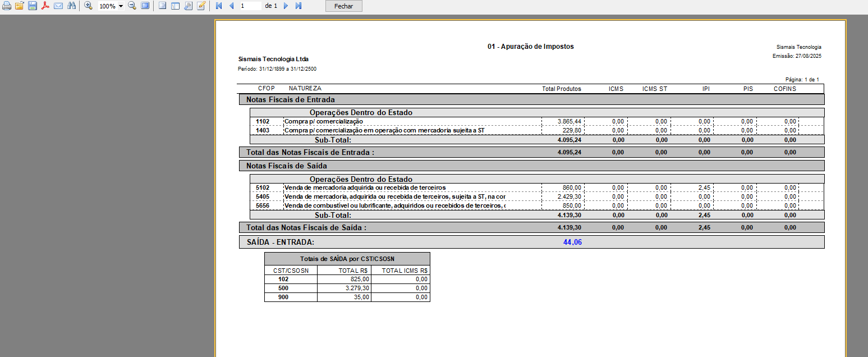Viewport: 868px width, 357px height.
Task: Toggle the report outline panel icon
Action: click(x=162, y=6)
